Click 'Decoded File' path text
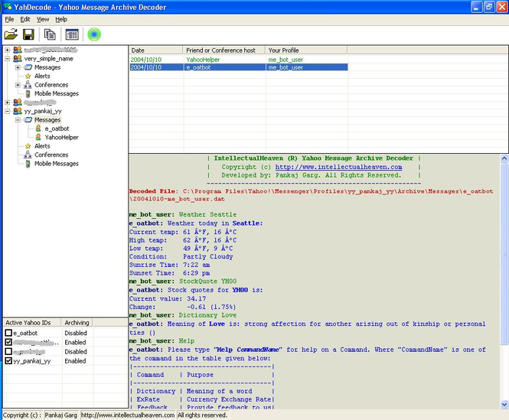509x420 pixels. pos(311,195)
